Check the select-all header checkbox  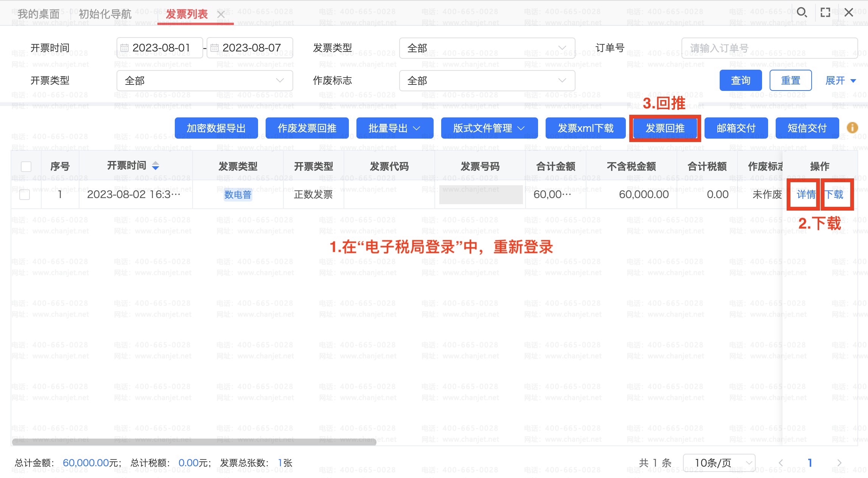click(x=26, y=167)
